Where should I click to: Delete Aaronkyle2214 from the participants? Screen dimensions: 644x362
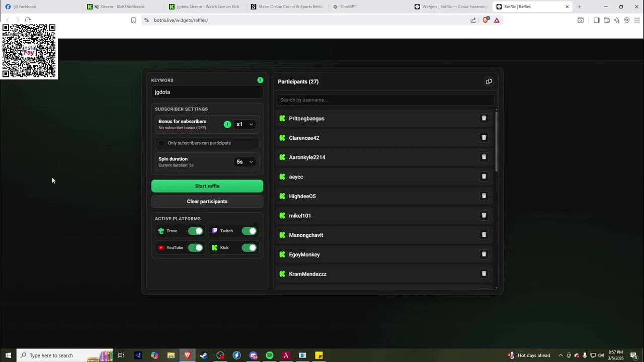click(484, 157)
